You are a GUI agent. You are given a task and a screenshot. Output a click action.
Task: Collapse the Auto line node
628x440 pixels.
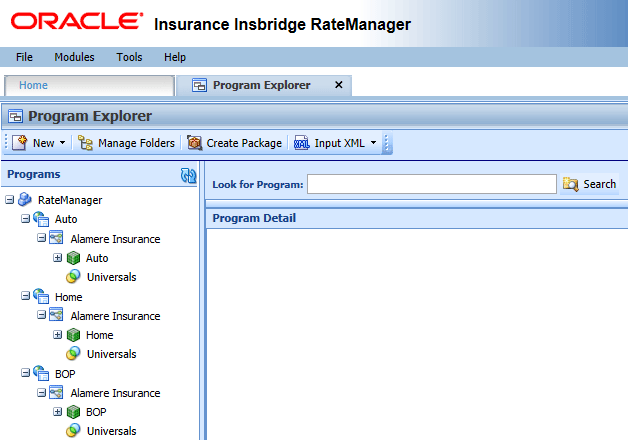pos(26,219)
